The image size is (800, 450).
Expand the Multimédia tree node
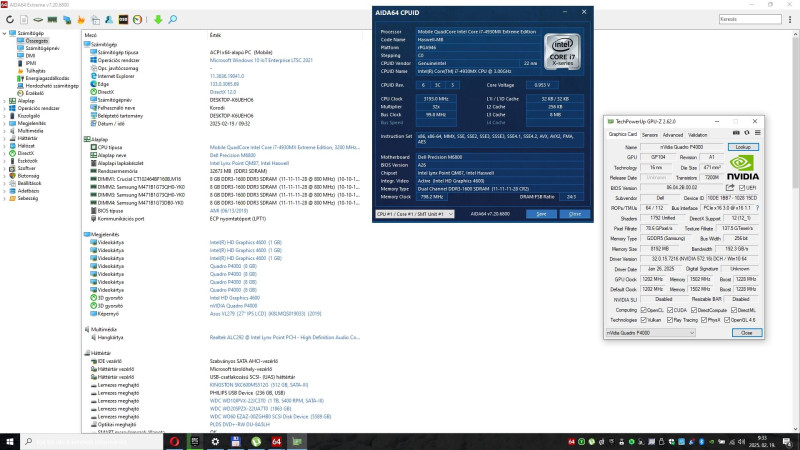point(5,131)
